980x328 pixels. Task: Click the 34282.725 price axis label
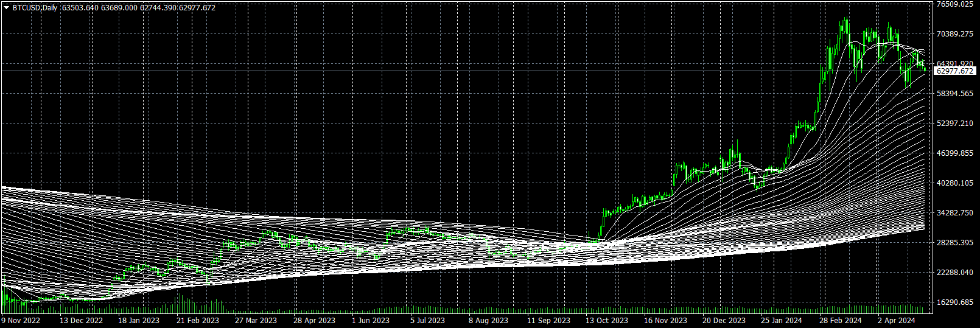[955, 213]
